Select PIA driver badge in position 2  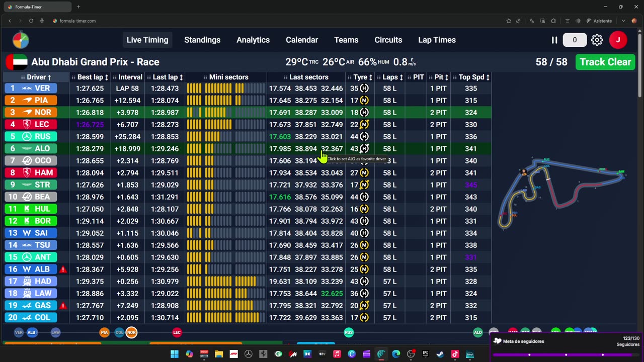pos(31,101)
